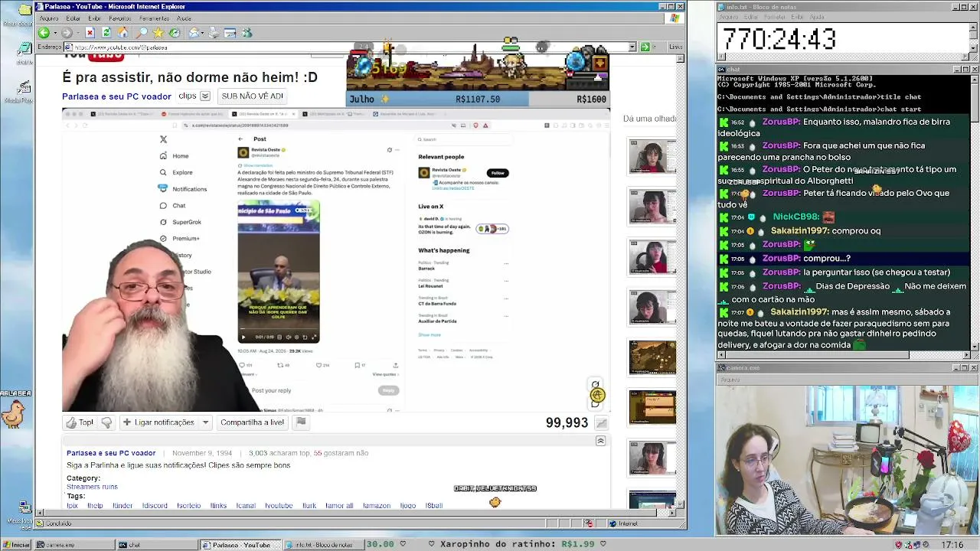980x551 pixels.
Task: Click the IE Forward arrow button
Action: pyautogui.click(x=67, y=33)
